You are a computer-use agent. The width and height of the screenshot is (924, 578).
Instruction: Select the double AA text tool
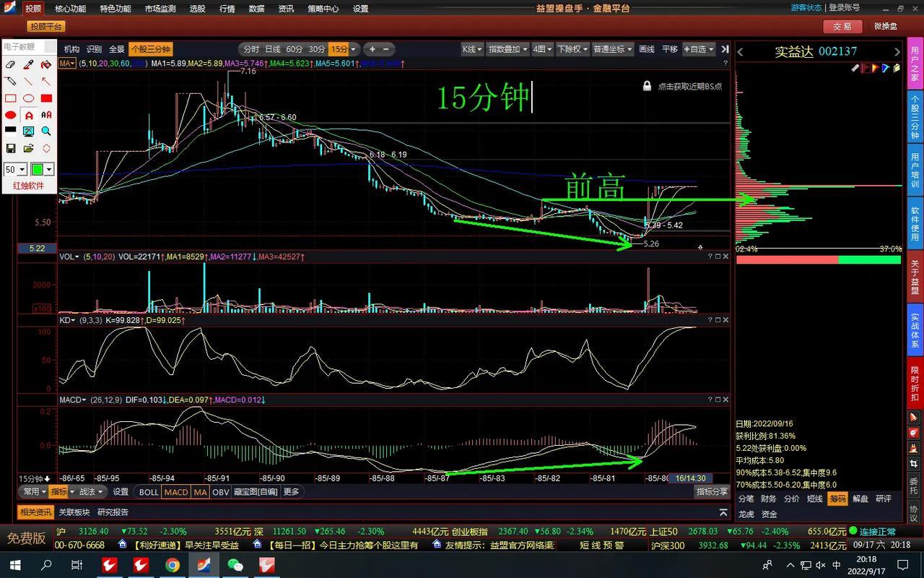[46, 115]
